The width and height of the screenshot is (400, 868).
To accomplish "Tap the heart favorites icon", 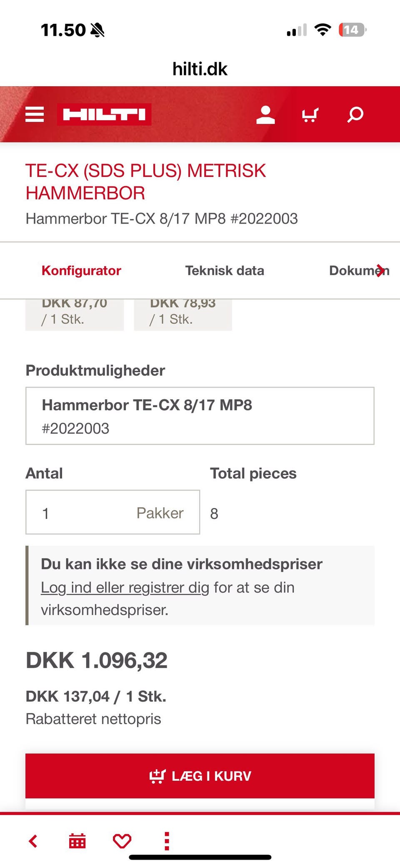I will pyautogui.click(x=122, y=841).
